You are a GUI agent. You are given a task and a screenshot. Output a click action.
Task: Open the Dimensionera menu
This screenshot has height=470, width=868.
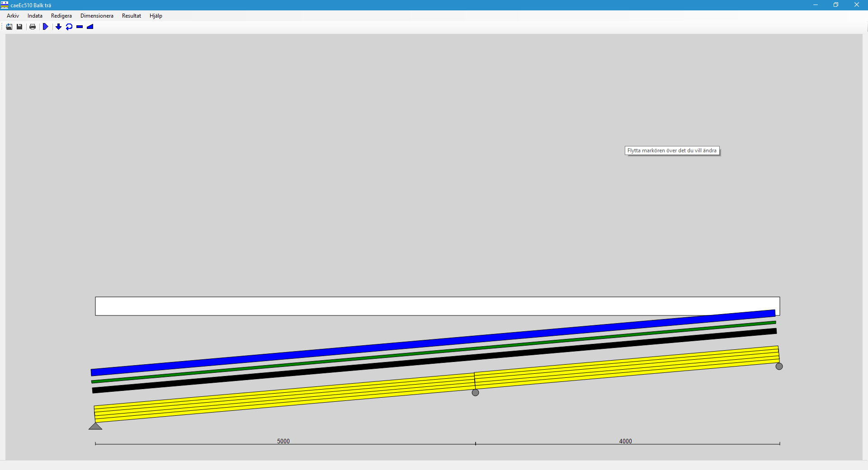click(x=97, y=16)
